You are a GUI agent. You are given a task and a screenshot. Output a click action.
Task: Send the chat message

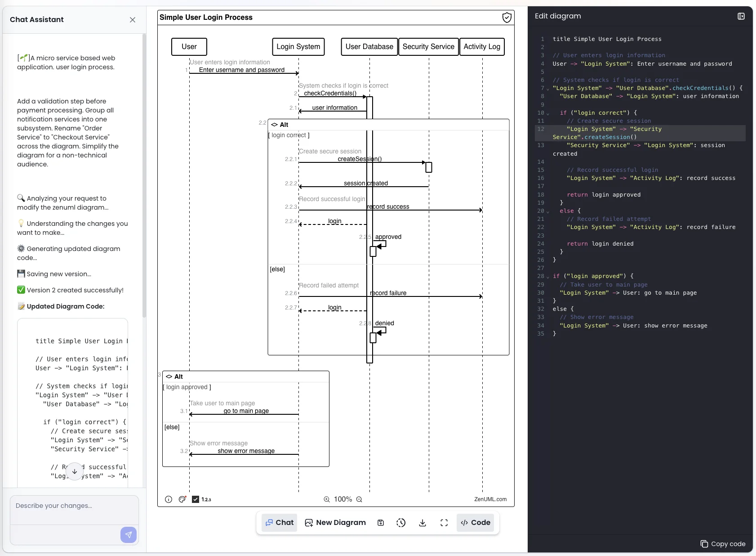pos(129,535)
